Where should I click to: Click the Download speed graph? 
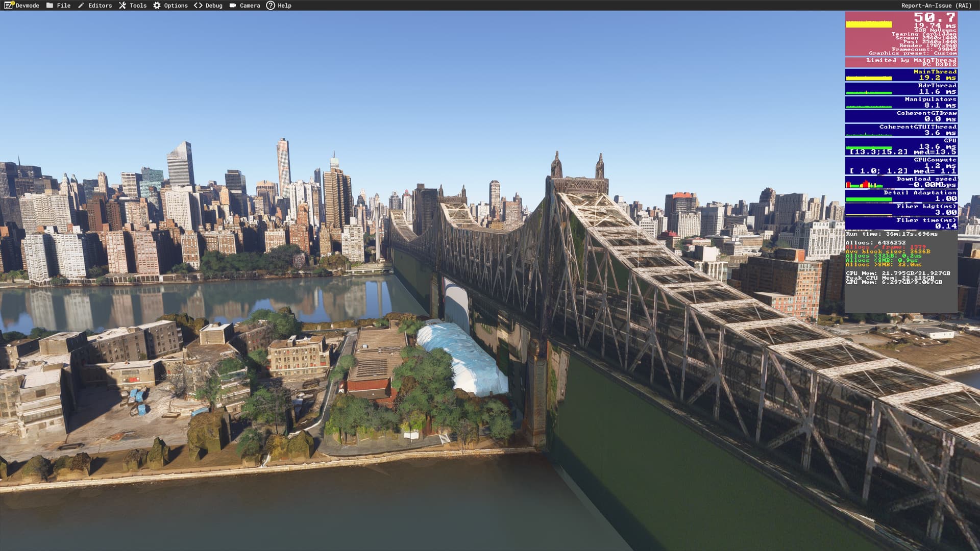865,184
